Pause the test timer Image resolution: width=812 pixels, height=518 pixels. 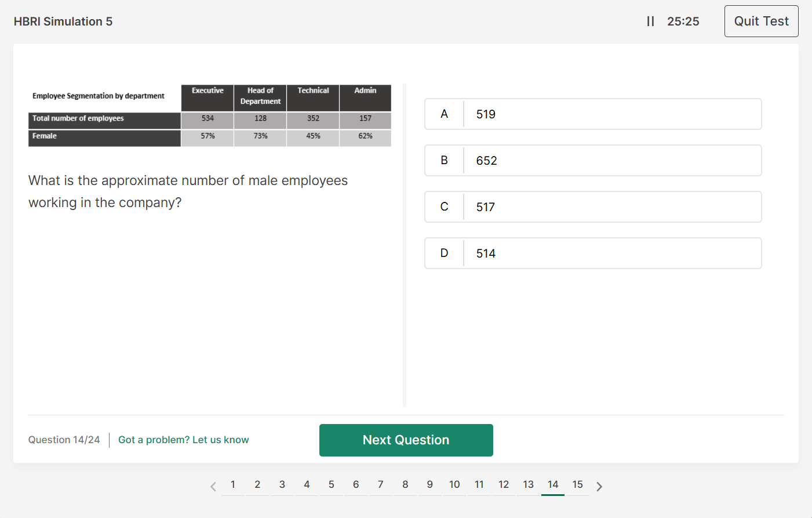point(650,21)
